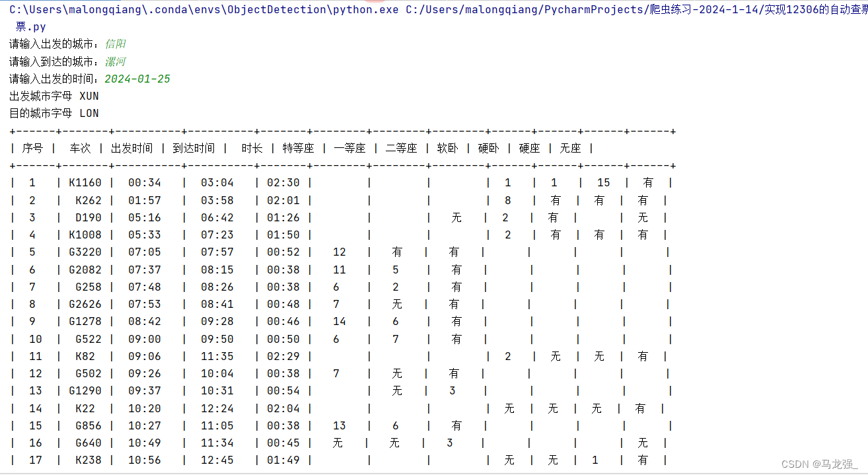This screenshot has width=868, height=475.
Task: Click train number G1278
Action: (85, 322)
